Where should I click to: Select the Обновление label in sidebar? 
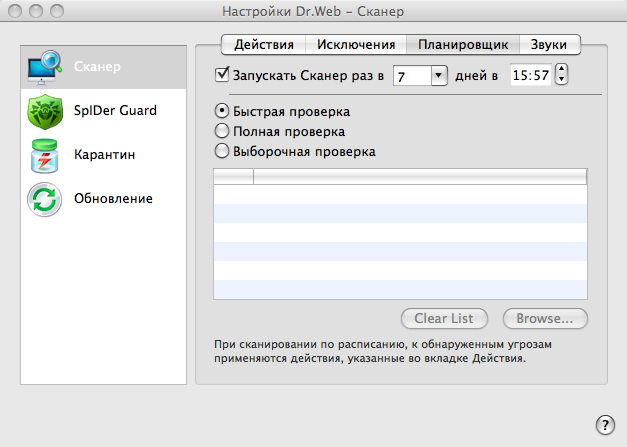coord(113,198)
